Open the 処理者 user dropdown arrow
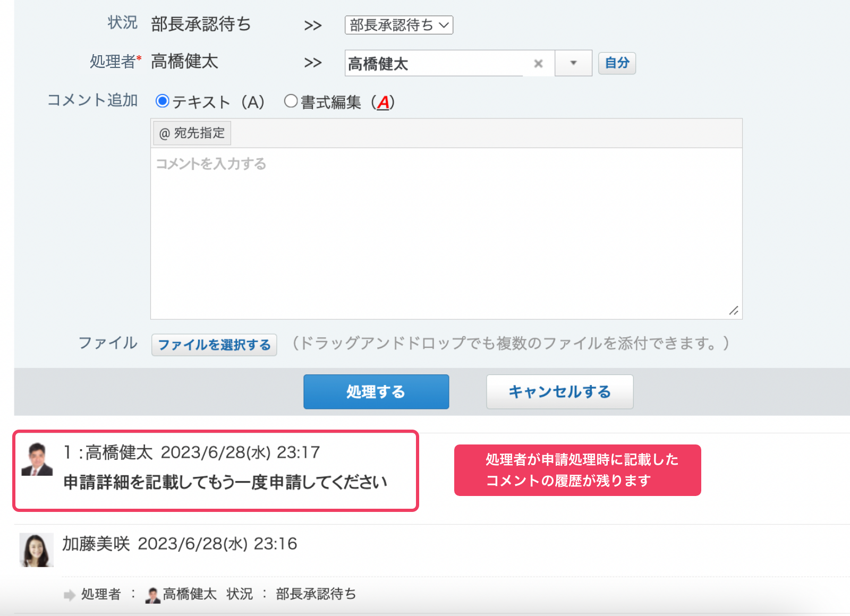 573,63
